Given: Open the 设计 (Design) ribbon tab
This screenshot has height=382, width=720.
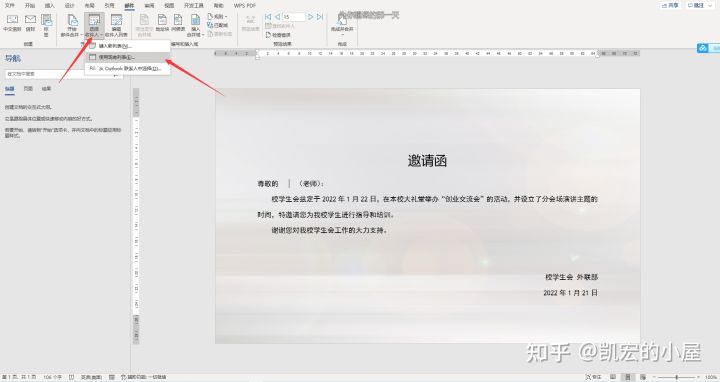Looking at the screenshot, I should [69, 6].
